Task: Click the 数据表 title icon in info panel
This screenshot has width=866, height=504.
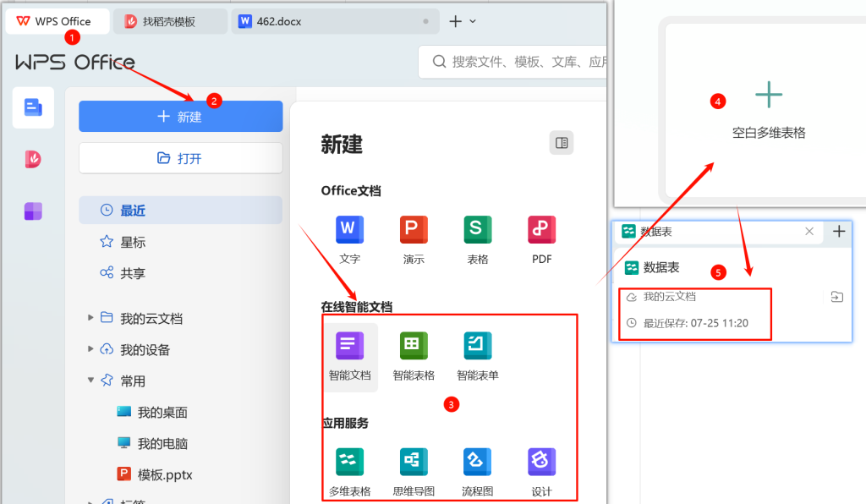Action: point(631,268)
